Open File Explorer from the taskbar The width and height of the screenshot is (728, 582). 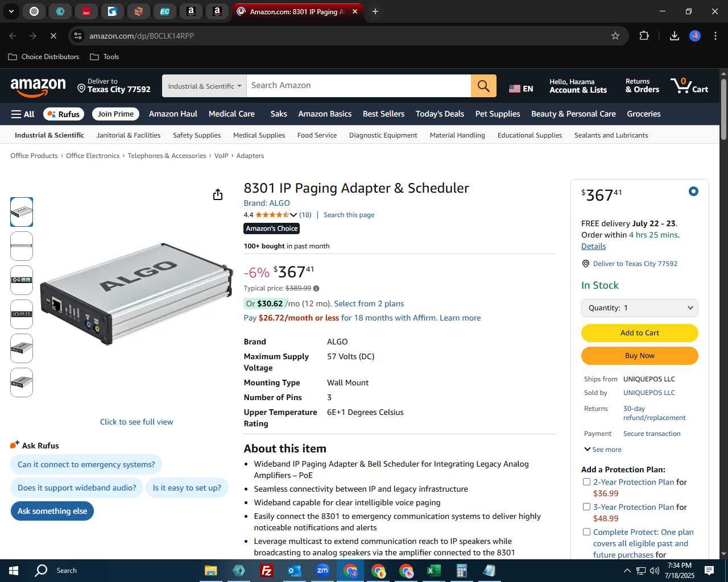(210, 571)
